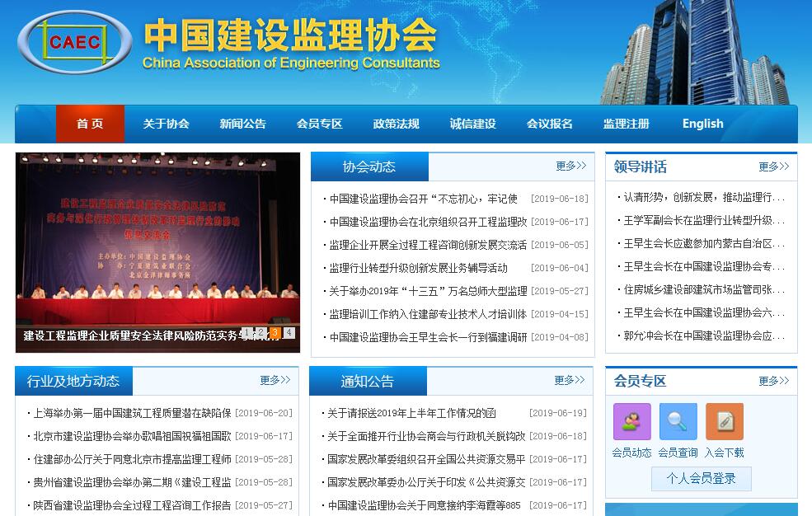The height and width of the screenshot is (516, 812).
Task: Open 北京市建设监理协会举办歌唱祖国祝福祖国歌 article
Action: (132, 436)
